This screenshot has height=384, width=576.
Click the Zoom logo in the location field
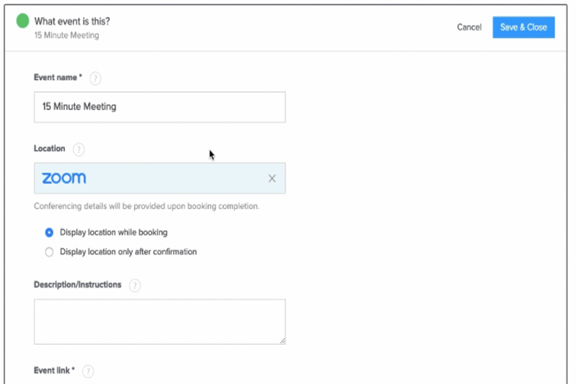click(64, 178)
